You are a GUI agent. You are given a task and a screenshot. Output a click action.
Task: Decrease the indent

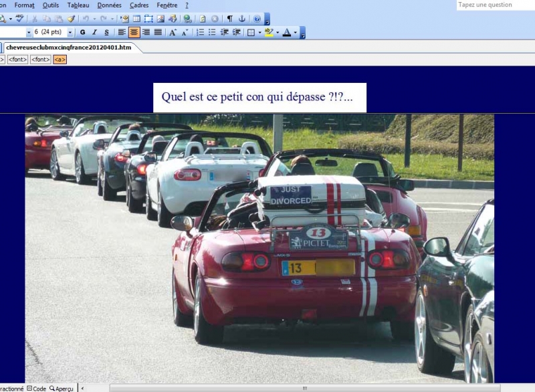[225, 32]
